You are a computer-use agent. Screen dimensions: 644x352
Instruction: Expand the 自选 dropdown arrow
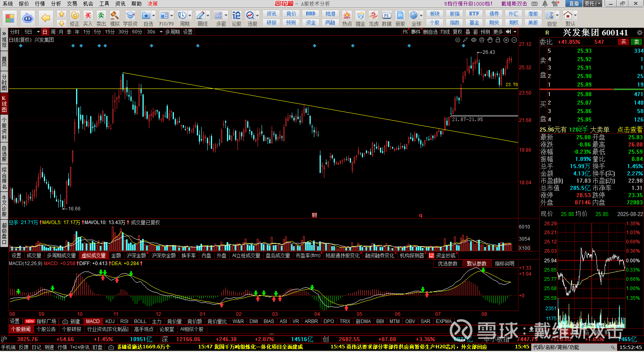pos(154,16)
